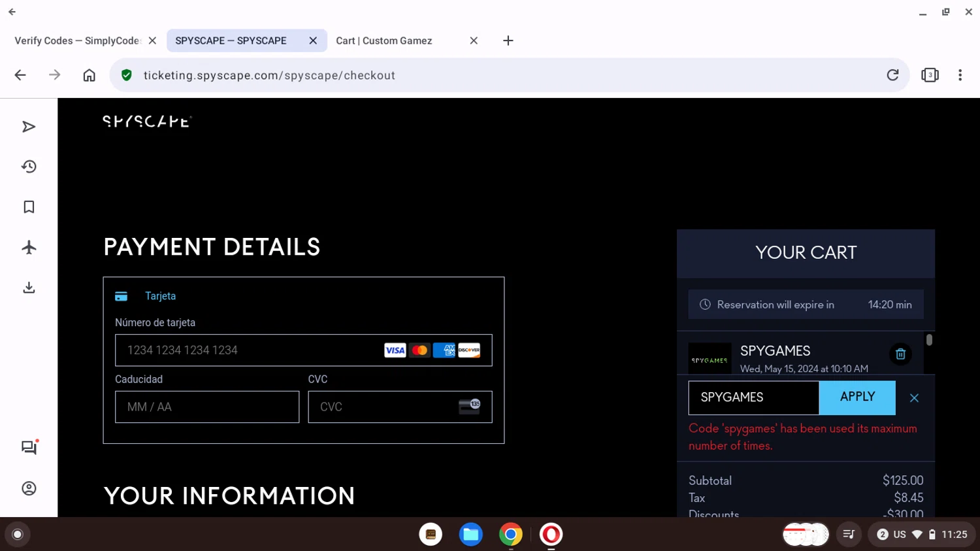Click the SPYGAMES cart item thumbnail
Screen dimensions: 980x551
coord(710,359)
